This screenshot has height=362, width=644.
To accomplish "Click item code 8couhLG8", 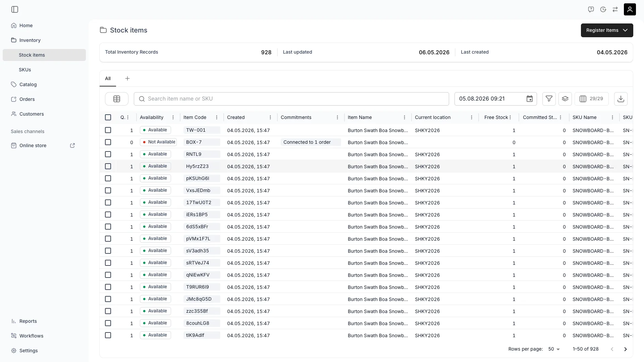I will (202, 323).
